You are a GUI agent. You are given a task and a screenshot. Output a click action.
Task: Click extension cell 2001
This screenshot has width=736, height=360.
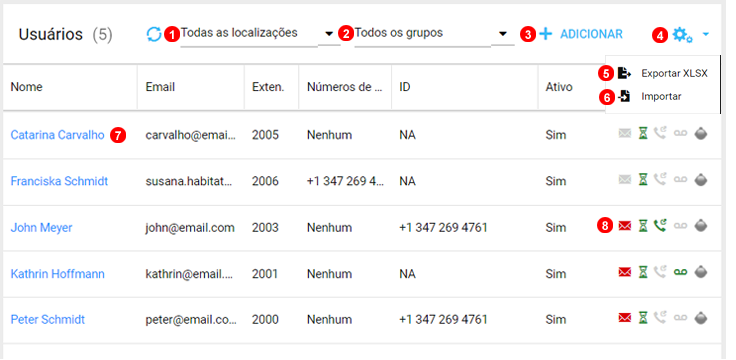(x=265, y=274)
